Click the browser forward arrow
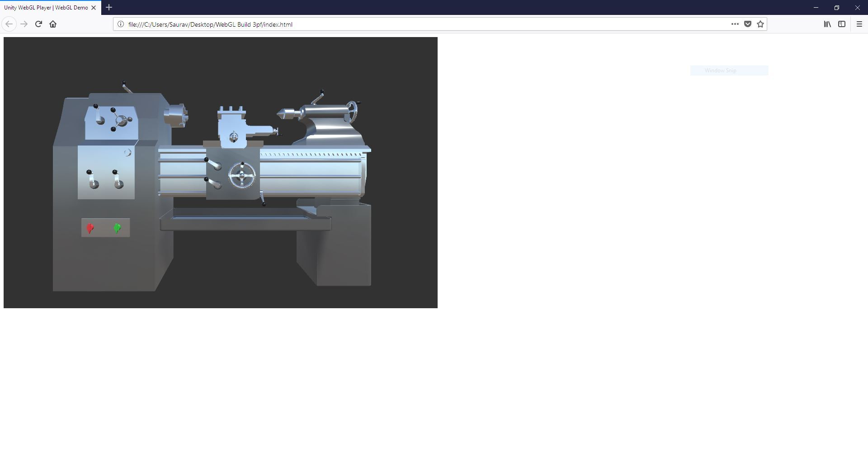Image resolution: width=868 pixels, height=470 pixels. (x=24, y=24)
